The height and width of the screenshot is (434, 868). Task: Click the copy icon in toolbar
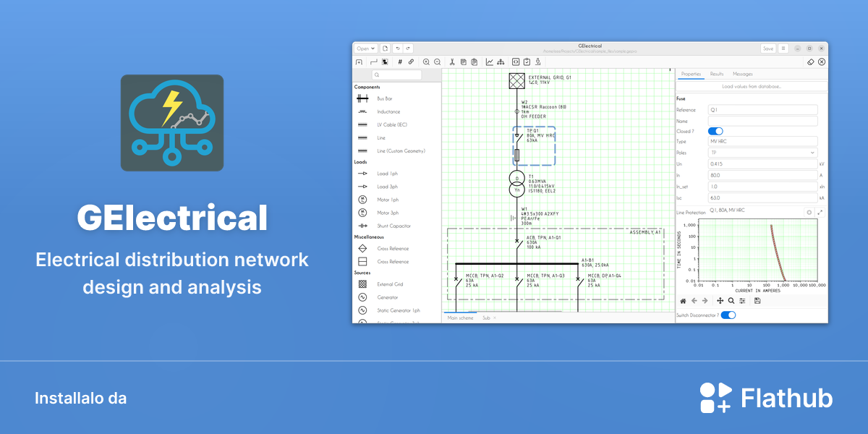(463, 62)
